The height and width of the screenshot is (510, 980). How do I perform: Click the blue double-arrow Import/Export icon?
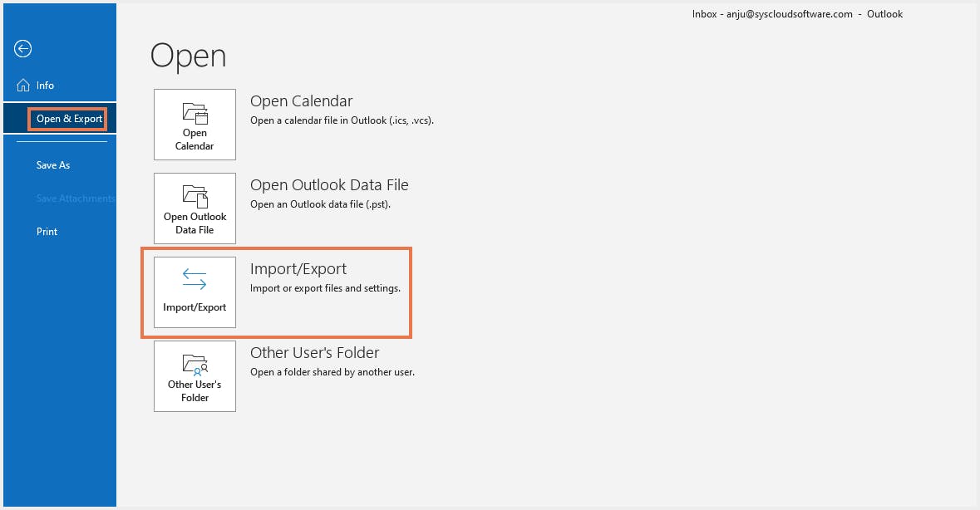point(195,280)
